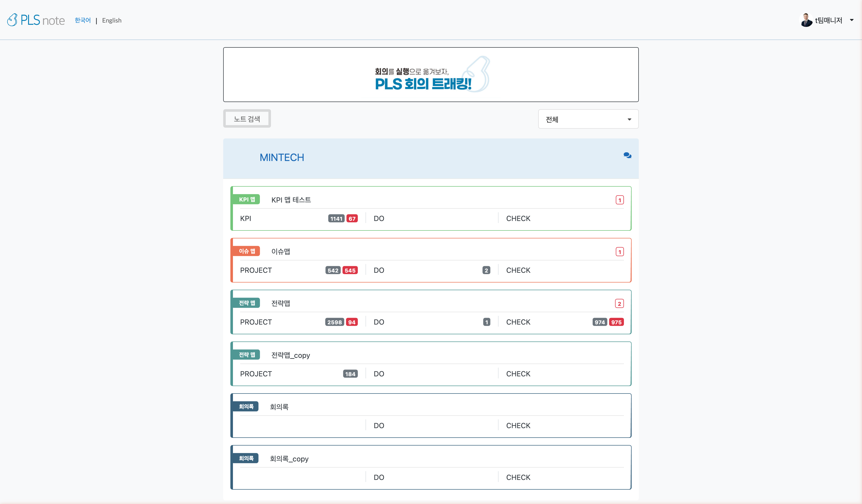The width and height of the screenshot is (862, 504).
Task: Click the orange 이슈 맵 tag label
Action: (x=247, y=251)
